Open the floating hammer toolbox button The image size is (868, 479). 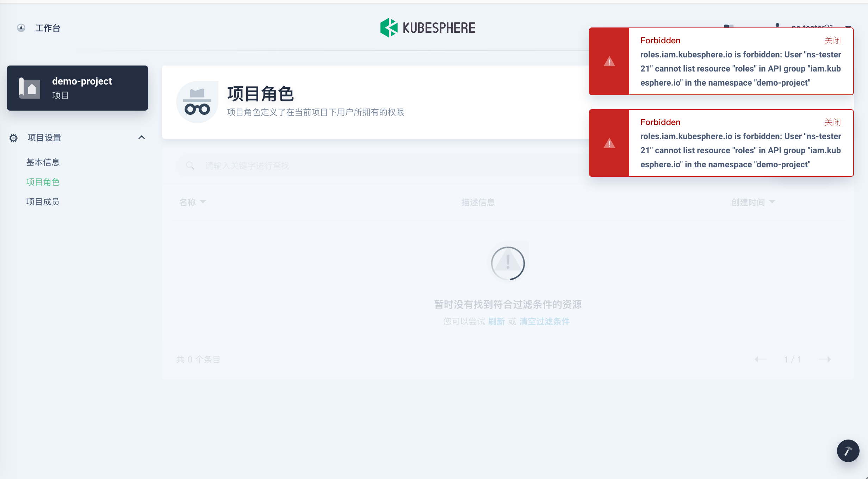pos(848,451)
